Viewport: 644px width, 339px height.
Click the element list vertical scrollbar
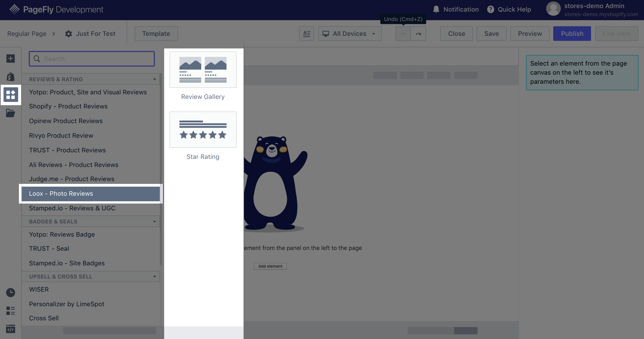coord(161,169)
